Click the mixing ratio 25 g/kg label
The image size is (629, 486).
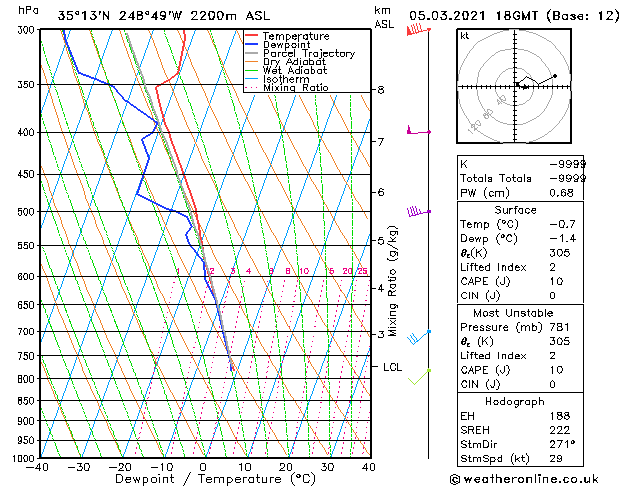[362, 271]
